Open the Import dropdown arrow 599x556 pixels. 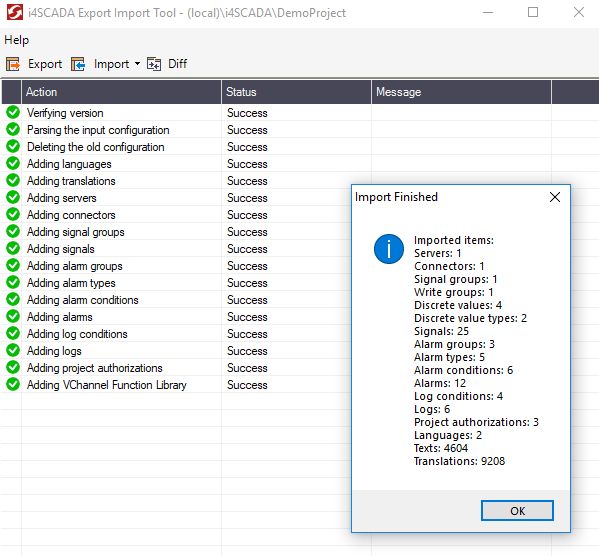coord(137,63)
